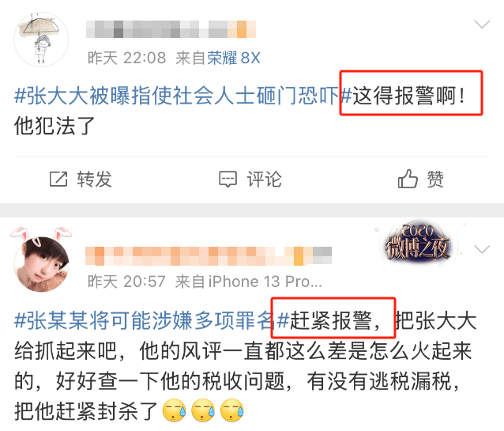504x431 pixels.
Task: Expand the first post's options chevron
Action: pos(482,25)
